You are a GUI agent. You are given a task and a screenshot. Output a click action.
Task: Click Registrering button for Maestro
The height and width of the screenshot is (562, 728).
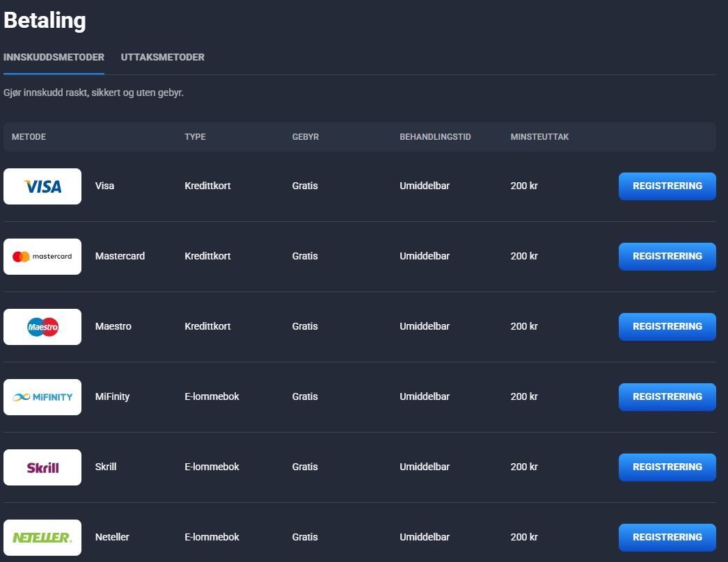point(667,327)
